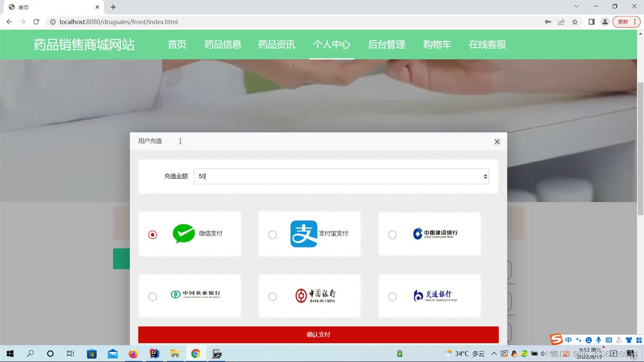644x362 pixels.
Task: Open the Chrome profile avatar
Action: pyautogui.click(x=605, y=22)
